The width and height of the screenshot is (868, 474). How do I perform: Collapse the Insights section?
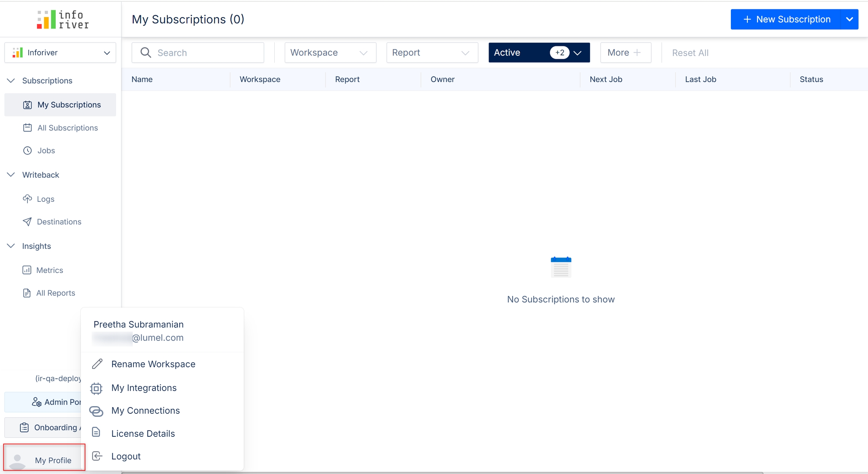click(11, 246)
